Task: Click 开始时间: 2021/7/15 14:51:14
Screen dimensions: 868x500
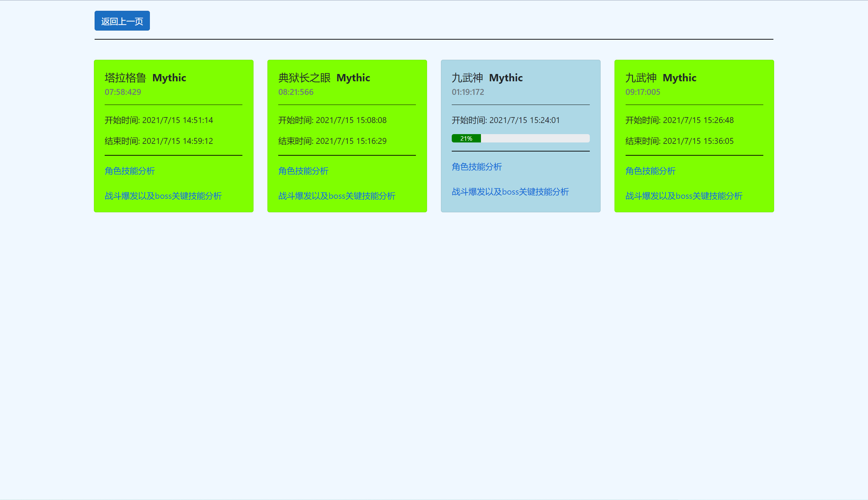Action: click(x=159, y=120)
